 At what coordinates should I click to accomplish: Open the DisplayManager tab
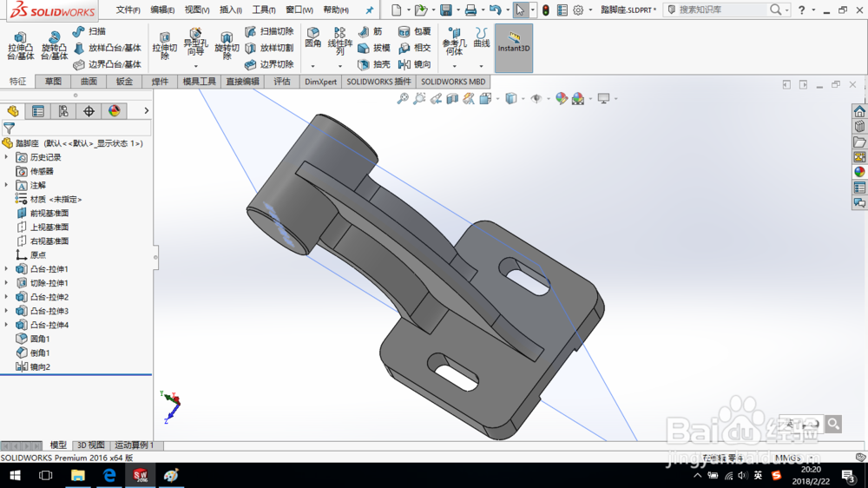(115, 111)
